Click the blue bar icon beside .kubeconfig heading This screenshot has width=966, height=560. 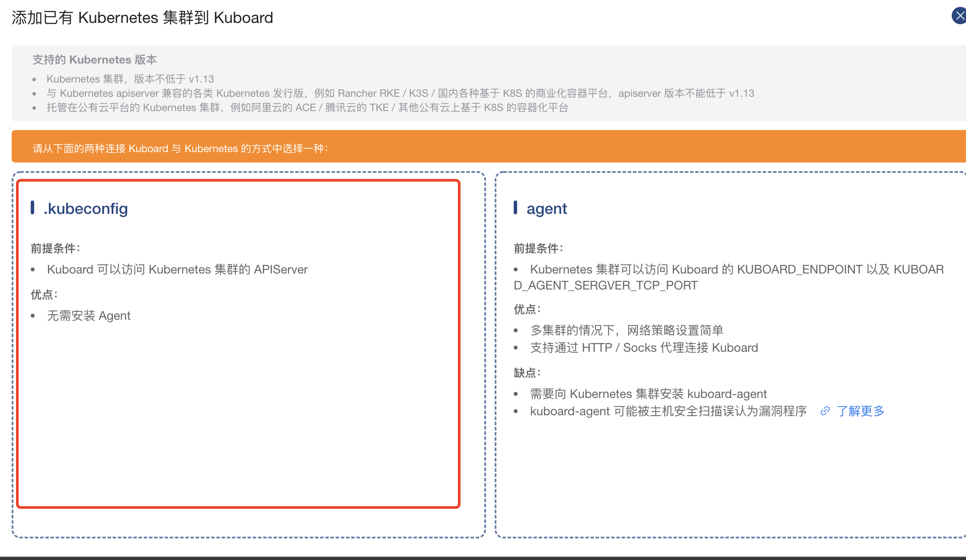click(x=34, y=208)
